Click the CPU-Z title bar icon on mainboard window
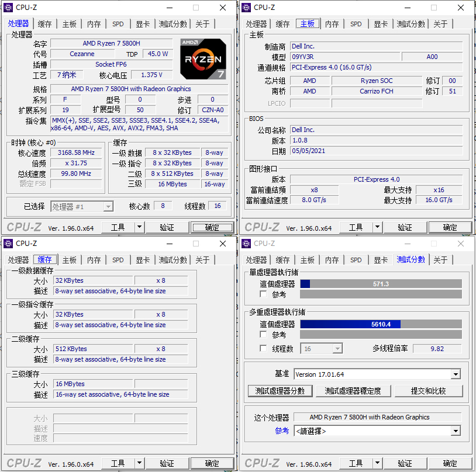Screen dimensions: 476x472 click(246, 7)
